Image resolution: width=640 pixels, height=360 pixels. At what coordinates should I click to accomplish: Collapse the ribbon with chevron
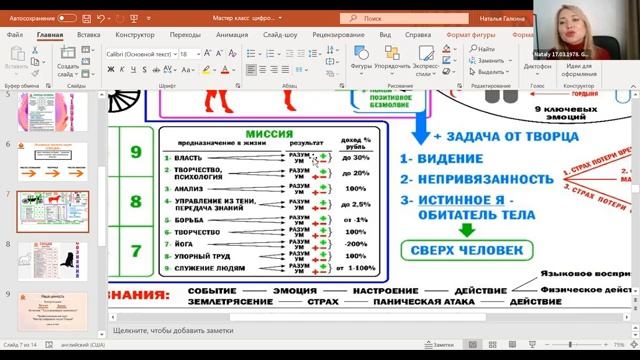click(633, 86)
